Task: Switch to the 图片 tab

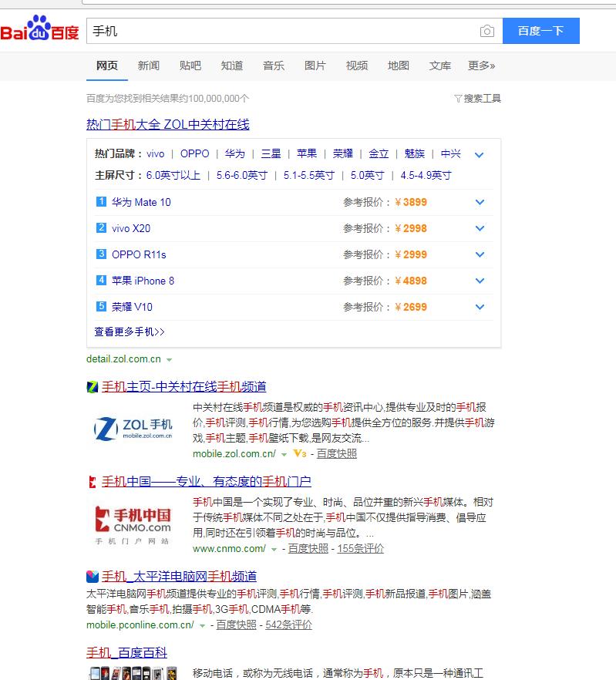Action: 315,66
